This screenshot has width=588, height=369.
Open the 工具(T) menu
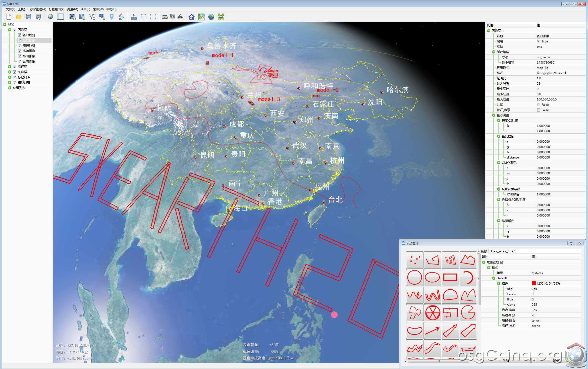pyautogui.click(x=23, y=9)
